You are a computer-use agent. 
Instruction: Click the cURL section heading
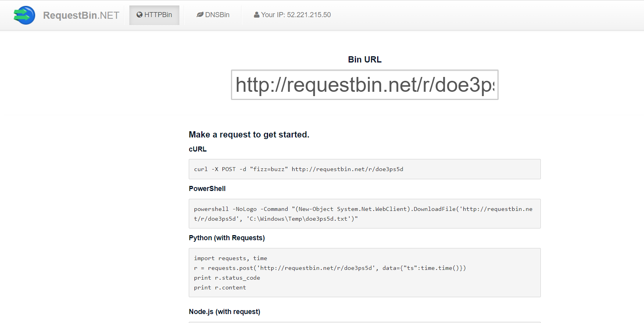[x=198, y=149]
